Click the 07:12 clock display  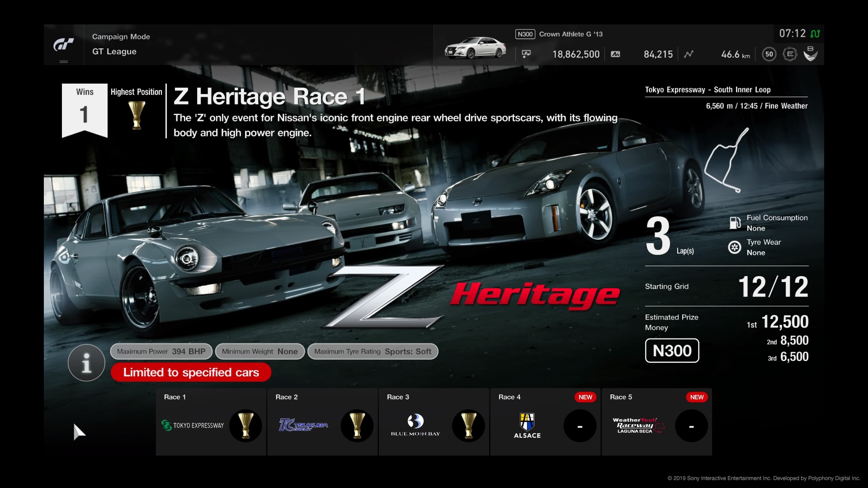tap(792, 33)
